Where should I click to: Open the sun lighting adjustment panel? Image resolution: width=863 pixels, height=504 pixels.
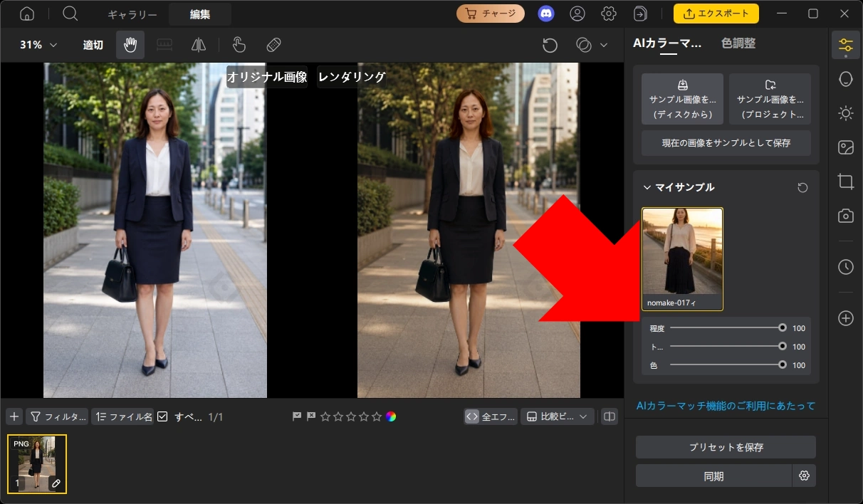click(x=846, y=113)
